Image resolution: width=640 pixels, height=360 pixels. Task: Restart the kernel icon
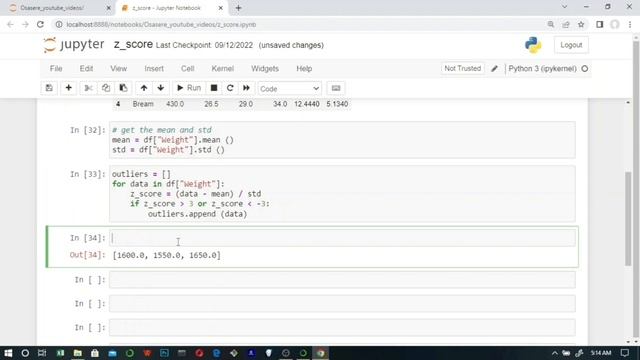point(230,88)
